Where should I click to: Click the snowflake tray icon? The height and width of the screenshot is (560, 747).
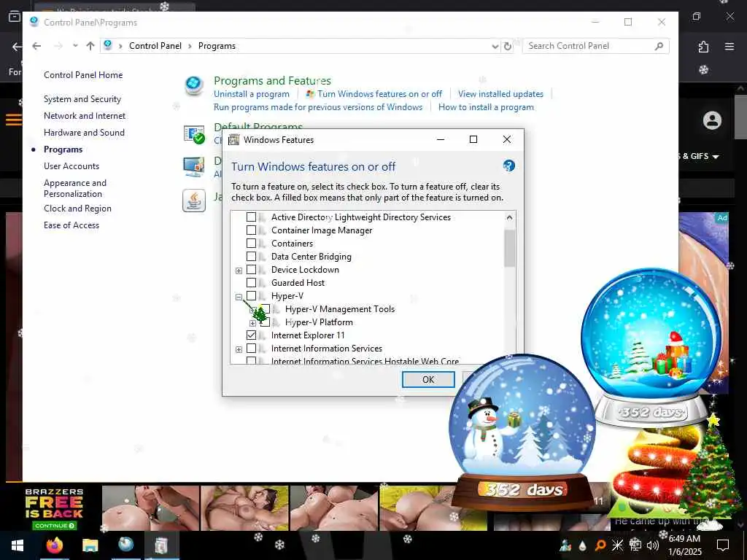click(617, 545)
